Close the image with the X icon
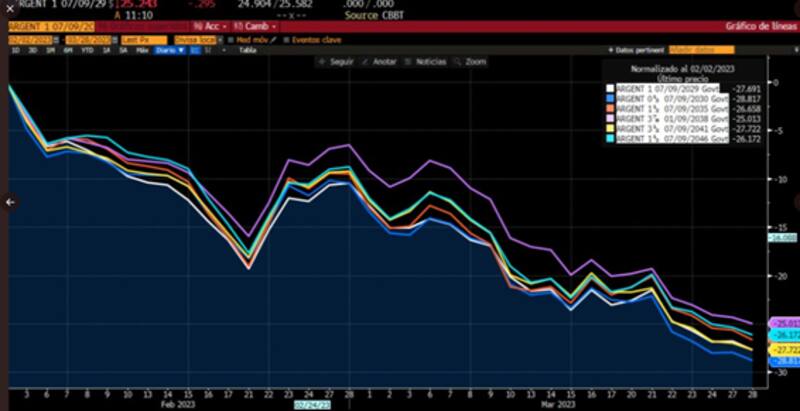The height and width of the screenshot is (411, 800). click(10, 9)
